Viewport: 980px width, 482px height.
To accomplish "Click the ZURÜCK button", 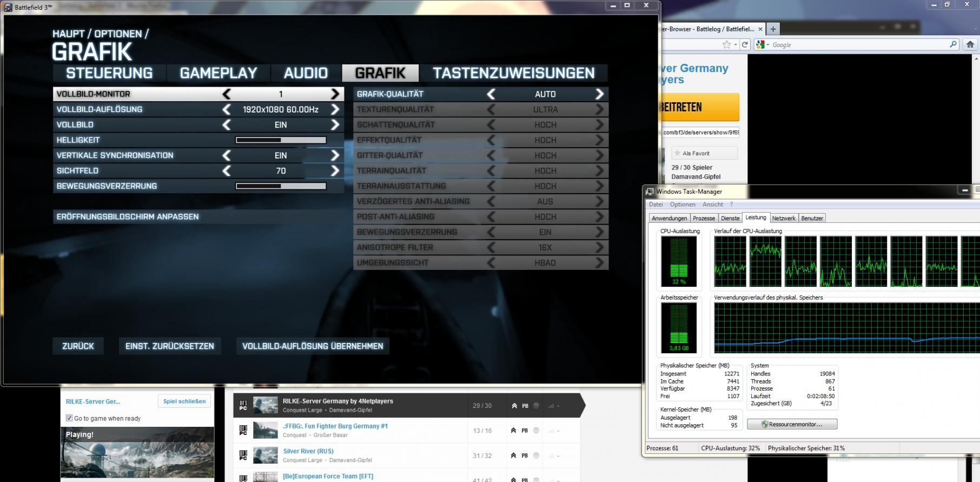I will pos(78,346).
